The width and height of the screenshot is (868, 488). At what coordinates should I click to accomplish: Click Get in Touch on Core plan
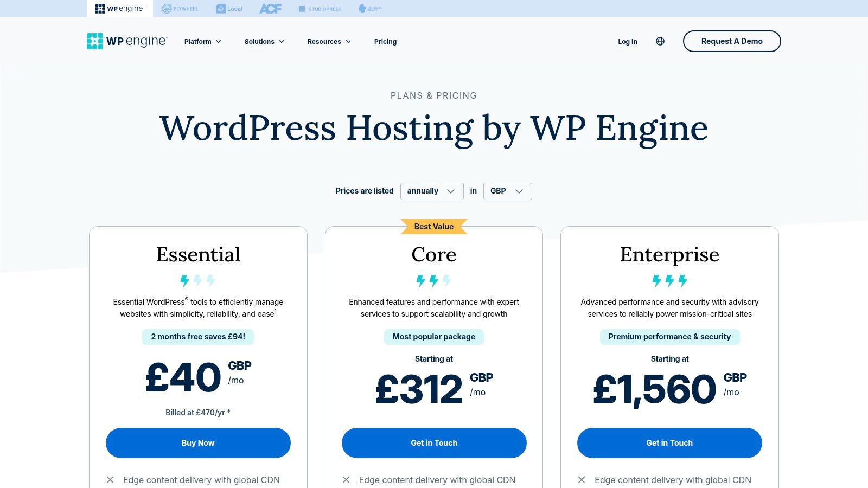coord(434,443)
